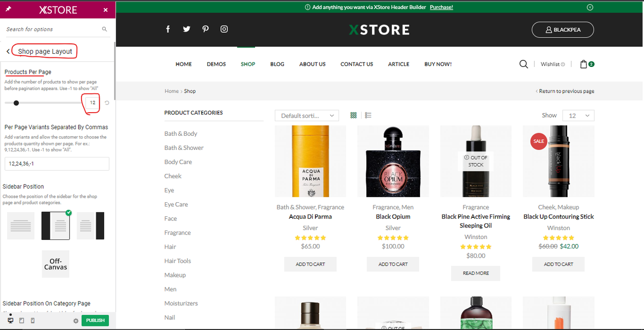The width and height of the screenshot is (644, 330).
Task: Click the pin icon in the XStore panel header
Action: coord(9,10)
